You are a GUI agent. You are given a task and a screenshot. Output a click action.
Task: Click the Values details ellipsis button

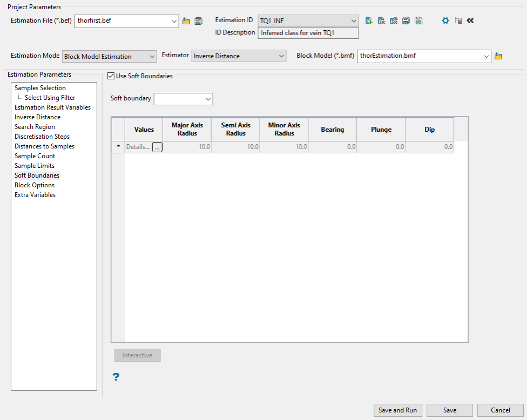(x=157, y=147)
